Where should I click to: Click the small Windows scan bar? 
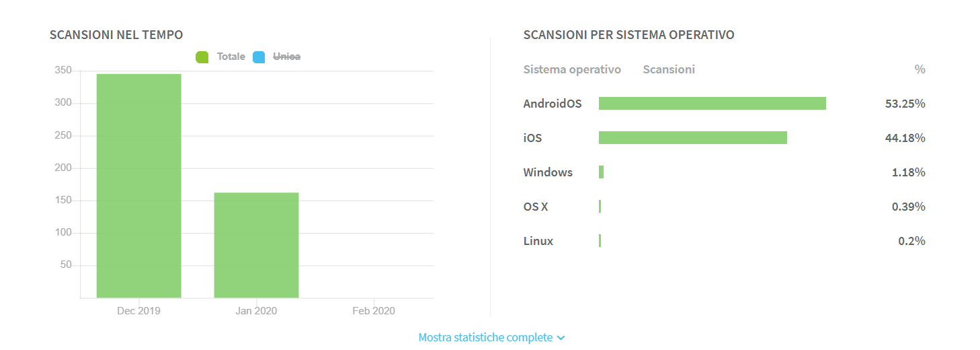[x=602, y=172]
